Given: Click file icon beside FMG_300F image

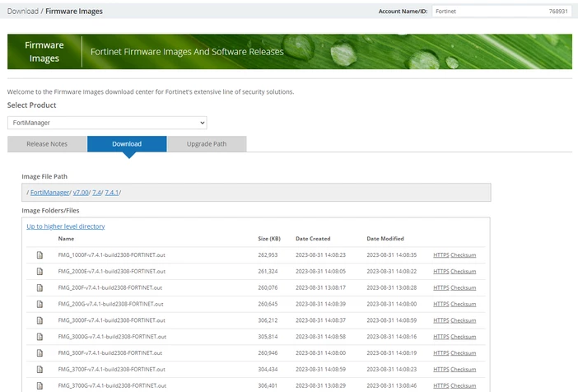Looking at the screenshot, I should pyautogui.click(x=40, y=353).
